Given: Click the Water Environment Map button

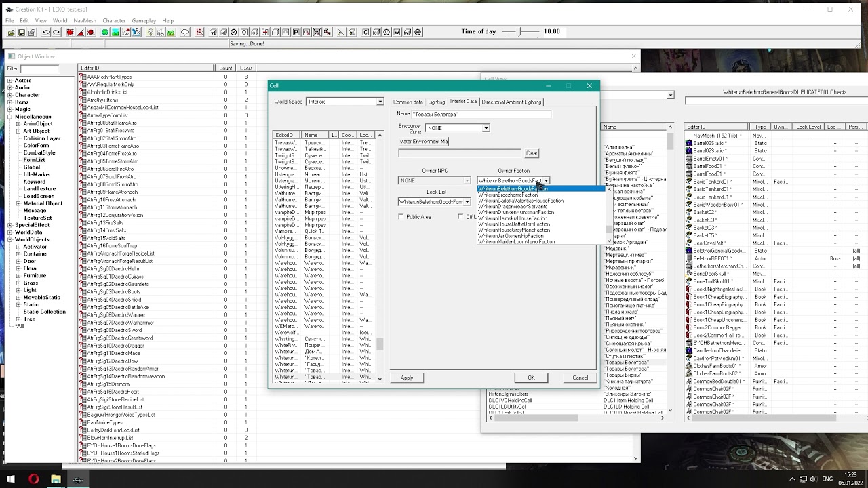Looking at the screenshot, I should [424, 142].
